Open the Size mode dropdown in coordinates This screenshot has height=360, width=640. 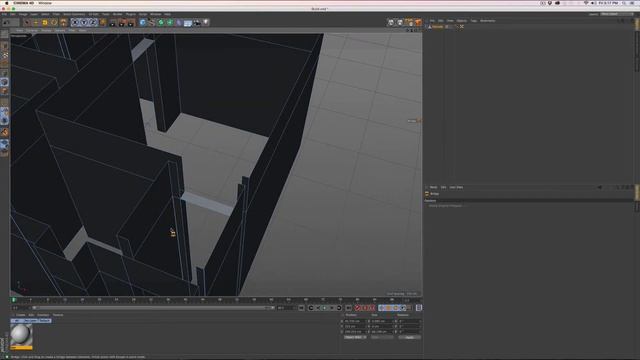pyautogui.click(x=381, y=338)
